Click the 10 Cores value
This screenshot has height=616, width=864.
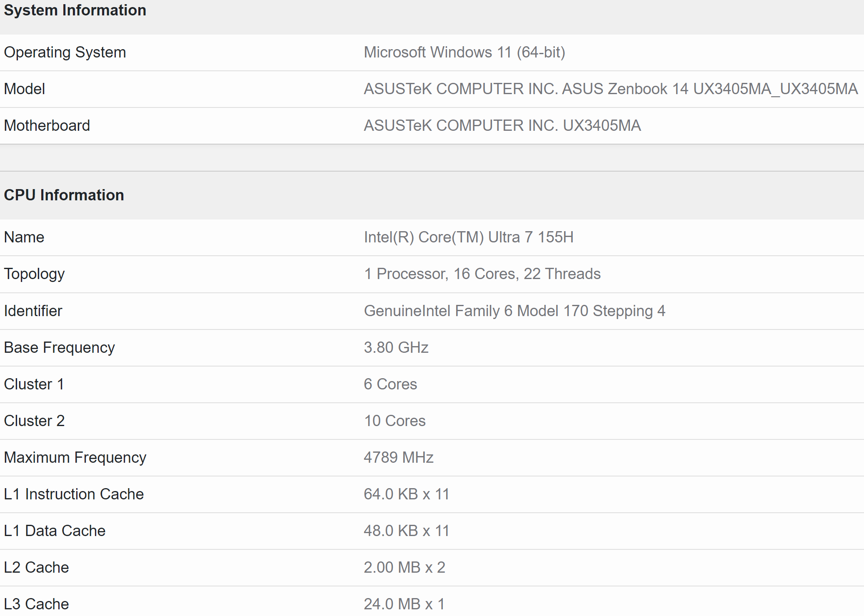pyautogui.click(x=395, y=421)
